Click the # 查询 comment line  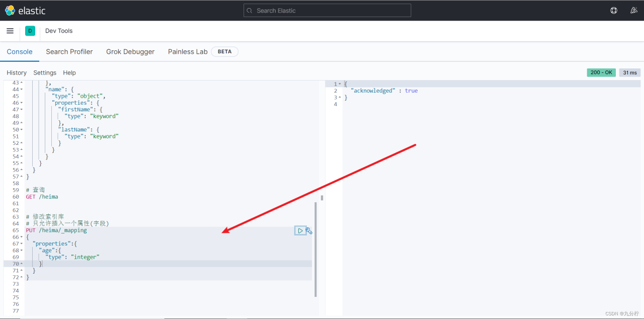click(35, 190)
